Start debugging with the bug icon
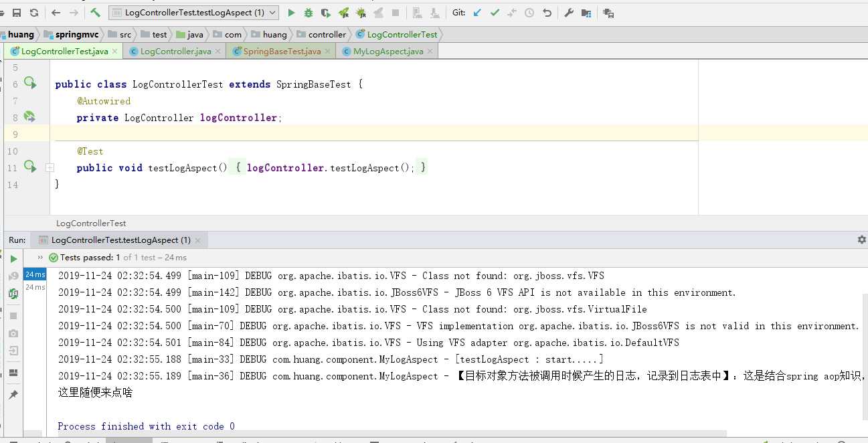 coord(309,13)
